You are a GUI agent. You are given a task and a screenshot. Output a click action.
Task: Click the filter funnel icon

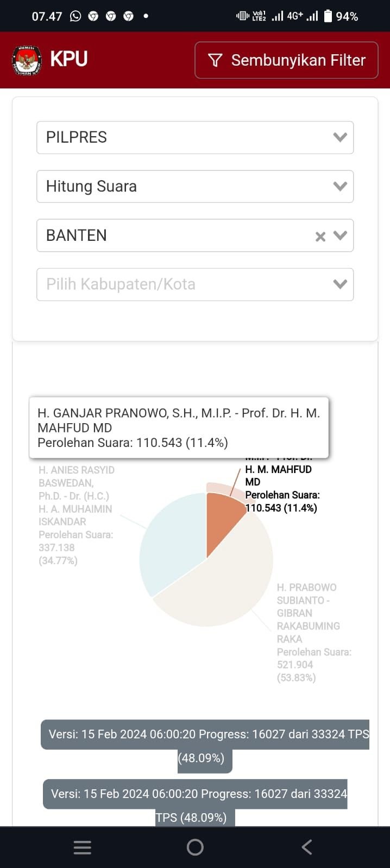(216, 60)
